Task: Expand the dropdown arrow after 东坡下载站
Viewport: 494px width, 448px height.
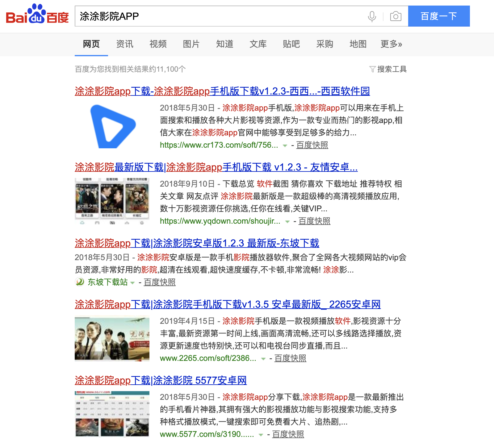Action: 132,283
